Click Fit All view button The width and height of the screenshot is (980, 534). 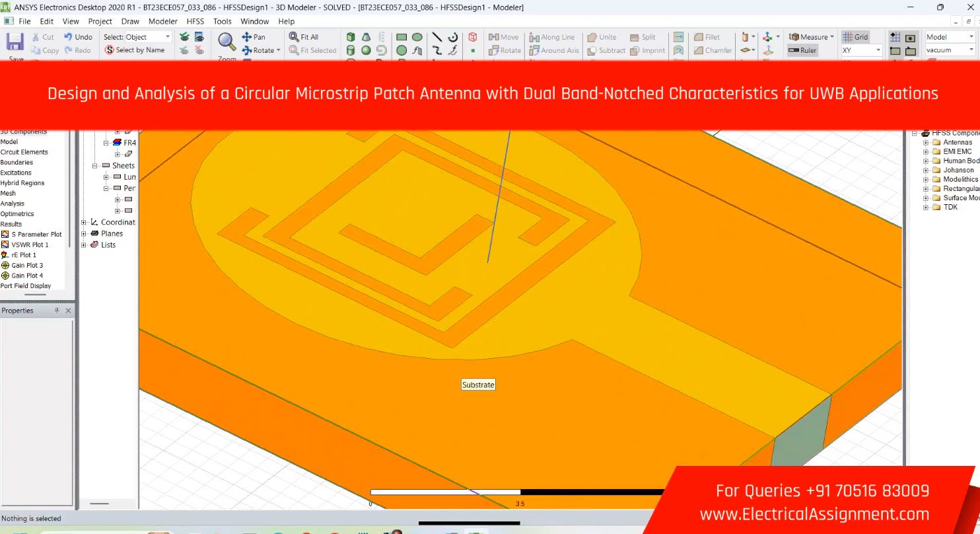304,37
